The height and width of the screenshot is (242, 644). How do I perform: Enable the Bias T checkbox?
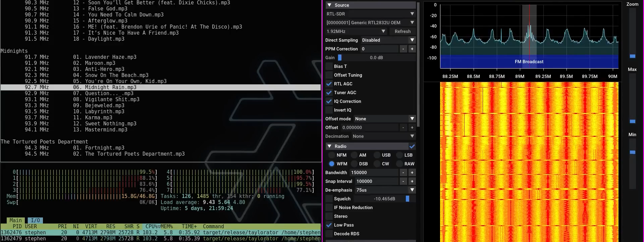(329, 66)
